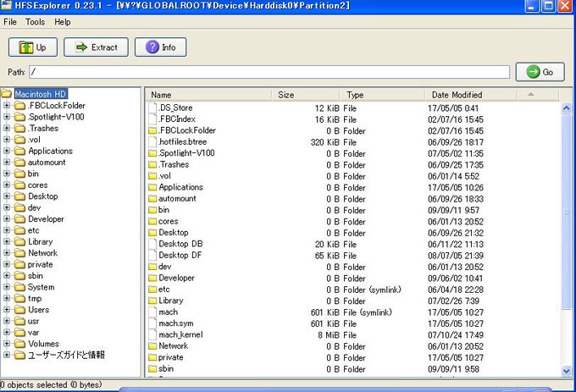Sort by the Type column header

coord(382,95)
